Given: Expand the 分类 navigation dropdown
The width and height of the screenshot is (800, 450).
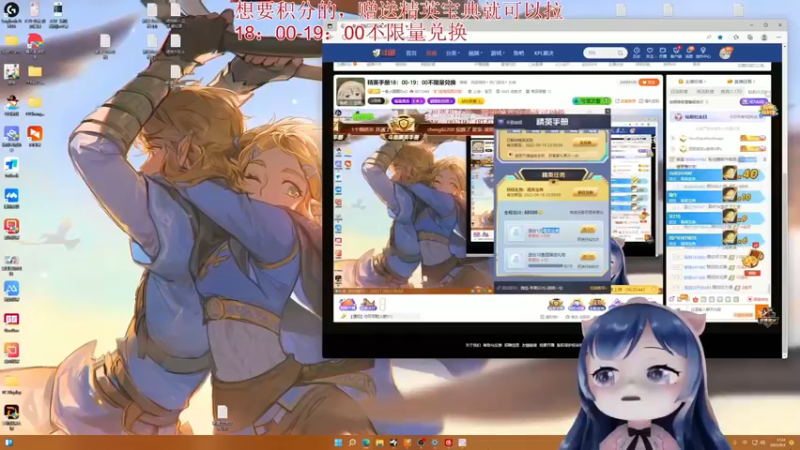Looking at the screenshot, I should [x=452, y=53].
